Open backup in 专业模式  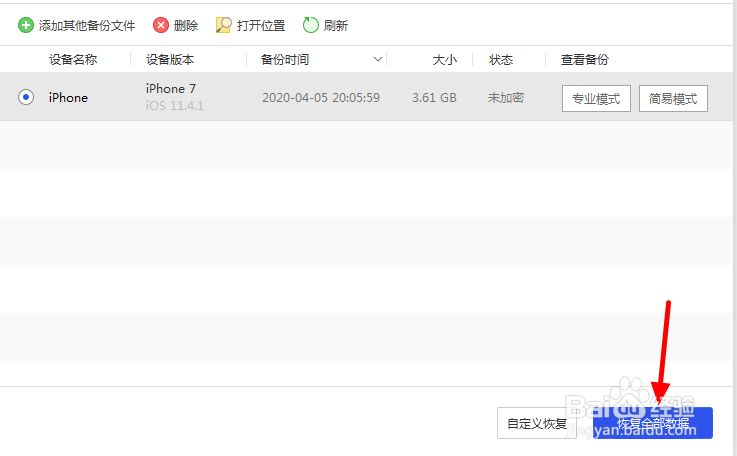[x=596, y=99]
